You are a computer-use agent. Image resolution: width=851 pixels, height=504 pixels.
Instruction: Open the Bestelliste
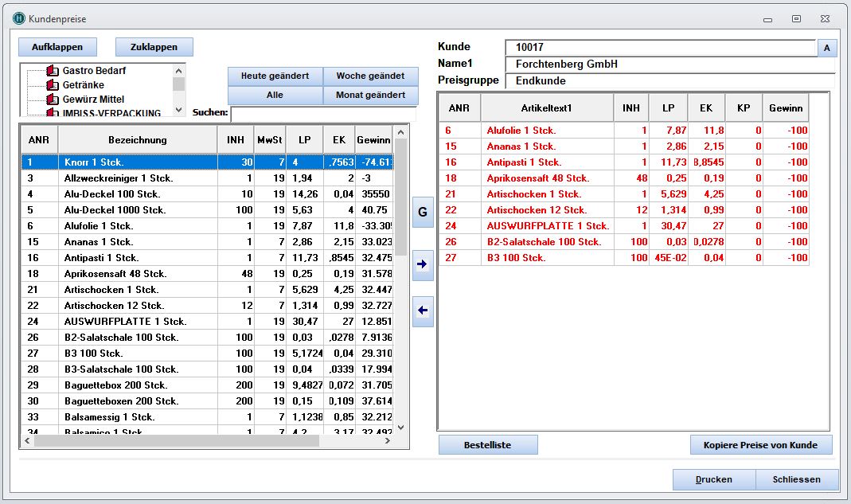pos(487,445)
